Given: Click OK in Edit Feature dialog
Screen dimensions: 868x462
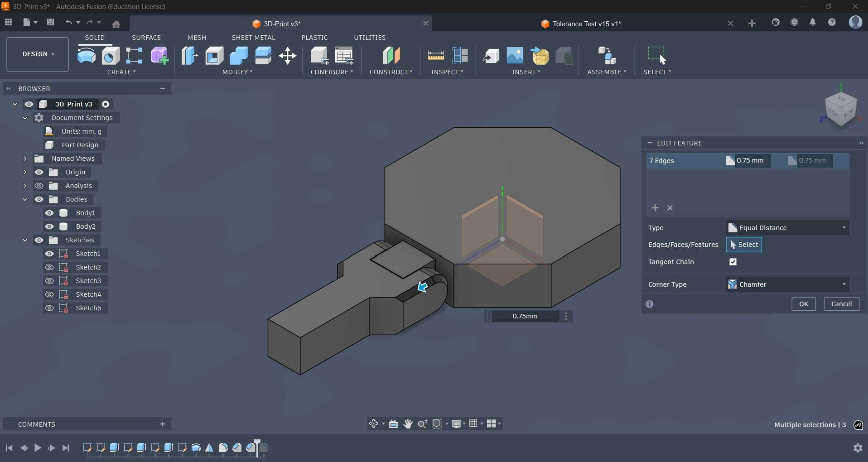Looking at the screenshot, I should [x=804, y=304].
